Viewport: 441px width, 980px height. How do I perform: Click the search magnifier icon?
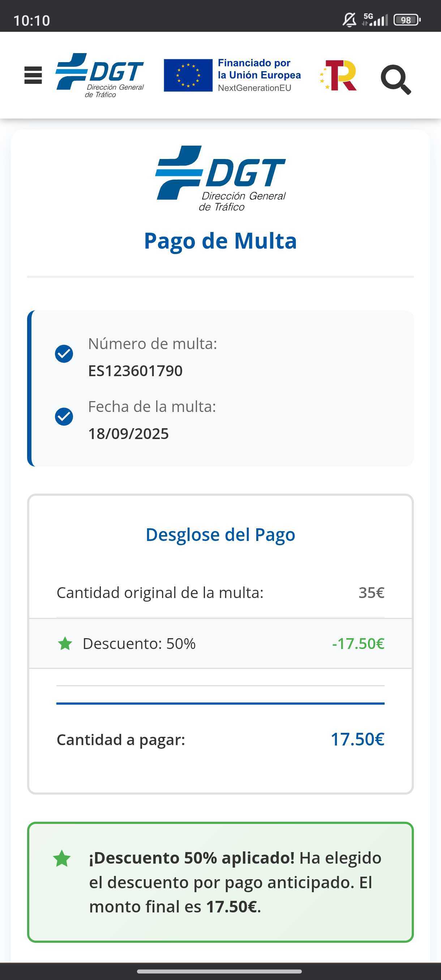pos(396,79)
